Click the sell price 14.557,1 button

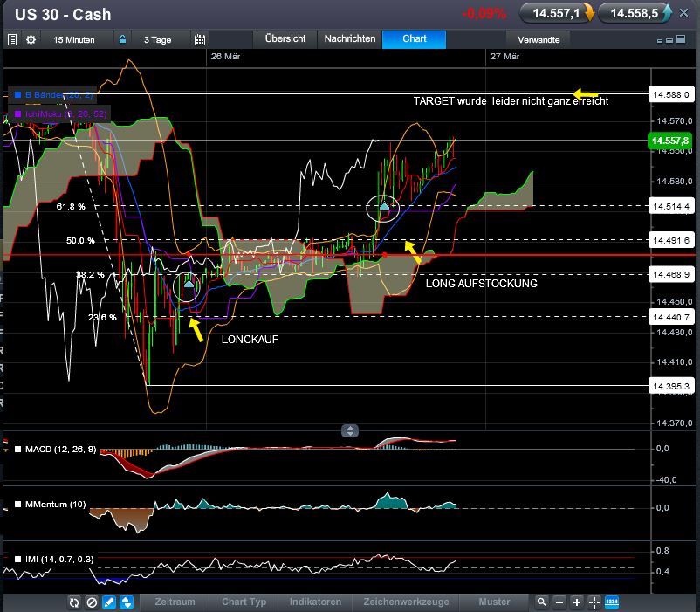(x=557, y=13)
